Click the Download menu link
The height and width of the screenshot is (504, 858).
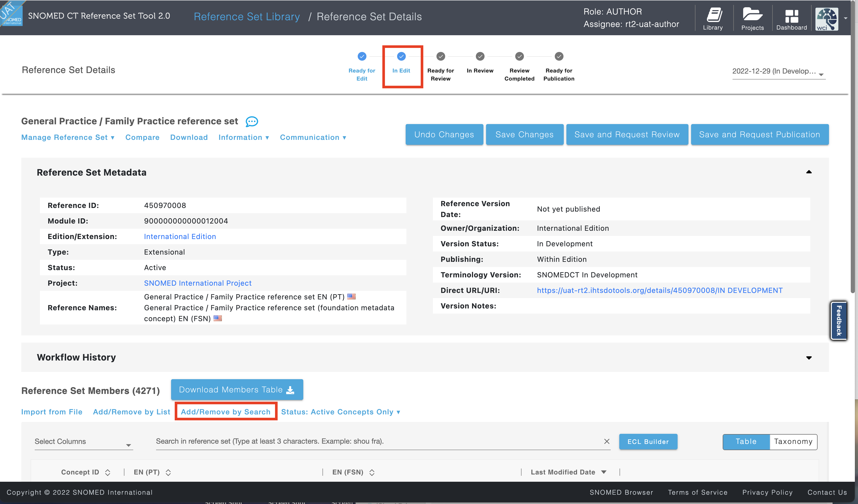[x=189, y=137]
